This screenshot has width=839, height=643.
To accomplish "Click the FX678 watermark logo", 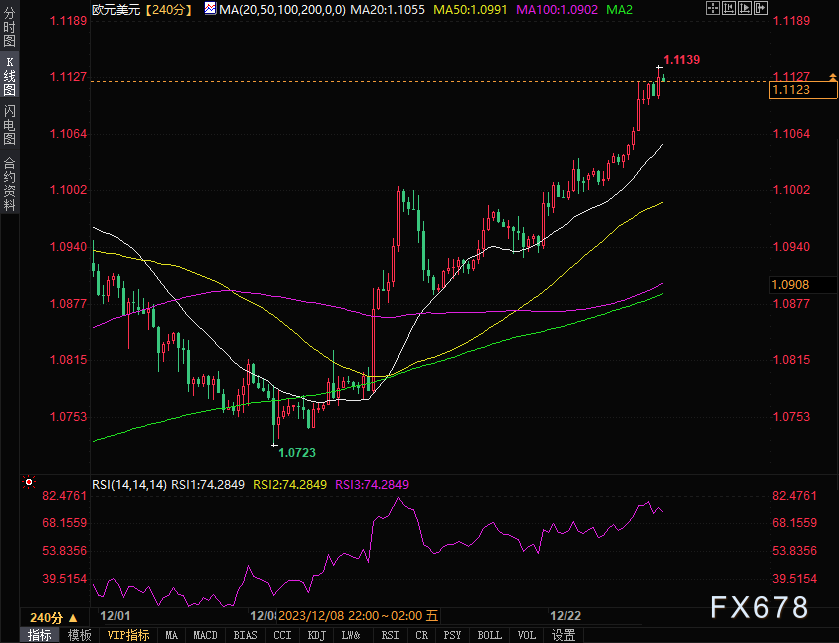I will point(759,607).
